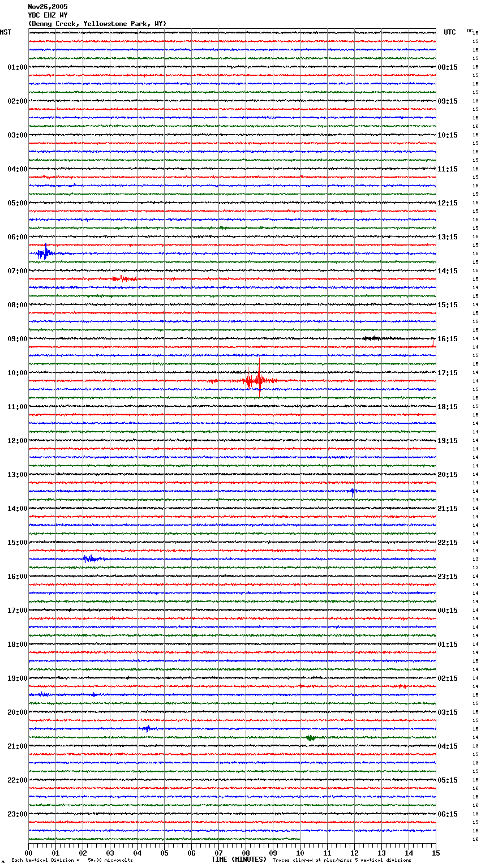This screenshot has height=868, width=481.
Task: Click the 09:00 MST time label
Action: [x=17, y=339]
